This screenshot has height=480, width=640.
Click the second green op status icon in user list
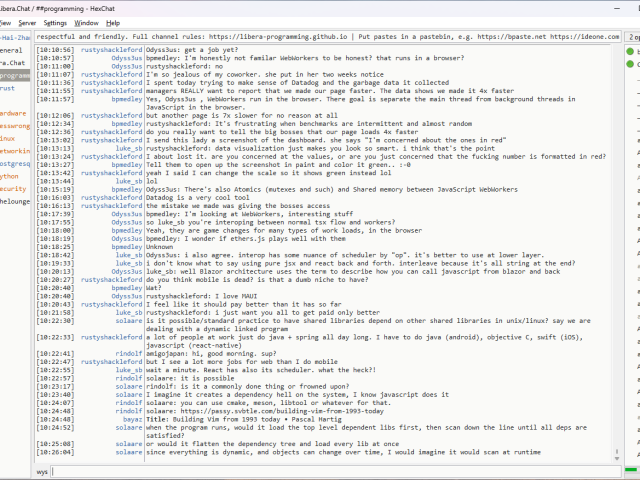coord(632,62)
